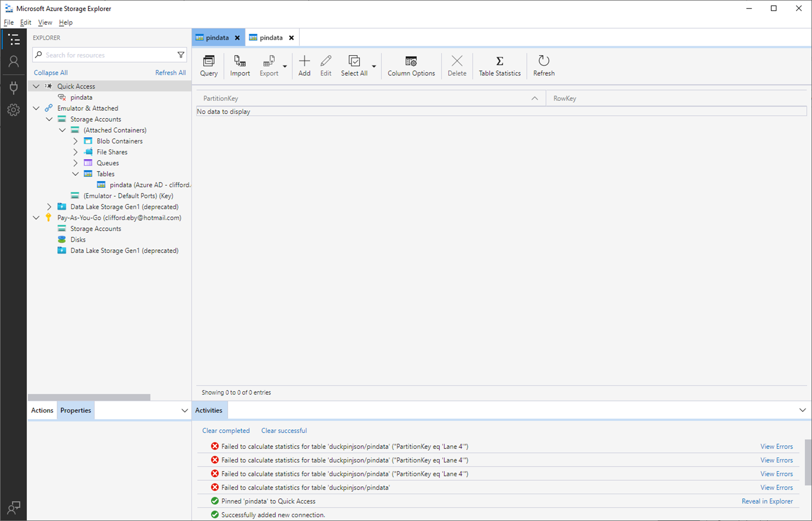Select All entities in the table
The image size is (812, 521).
354,66
